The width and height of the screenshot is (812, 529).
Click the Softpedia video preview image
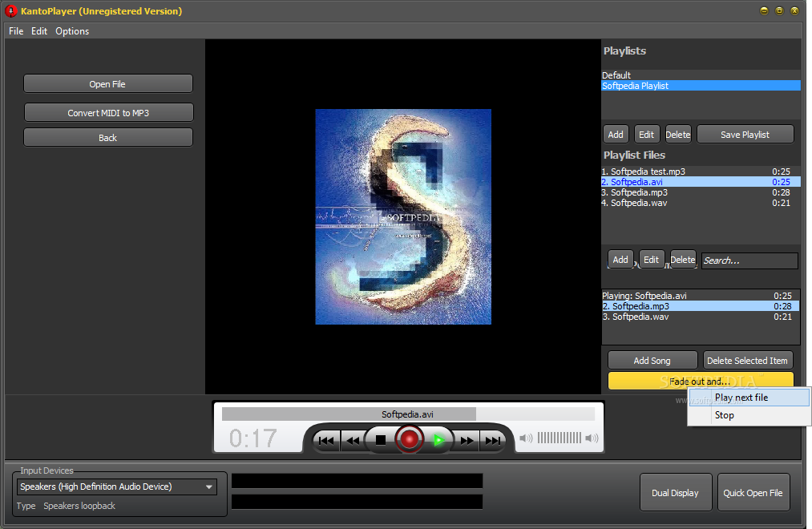click(x=403, y=216)
